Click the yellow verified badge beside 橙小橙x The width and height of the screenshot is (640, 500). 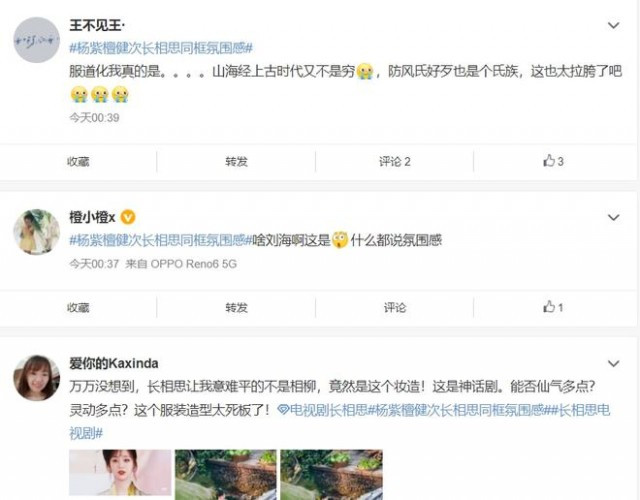(x=128, y=217)
